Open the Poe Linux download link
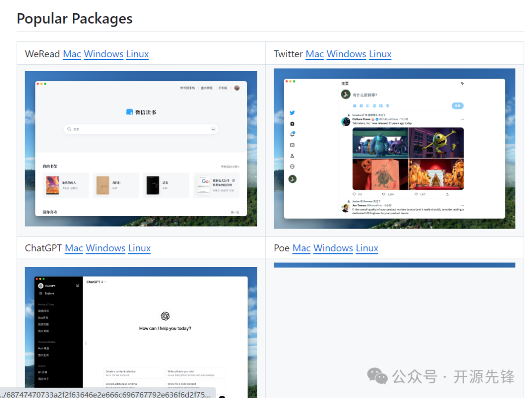Screen dimensions: 532x398 (x=367, y=248)
